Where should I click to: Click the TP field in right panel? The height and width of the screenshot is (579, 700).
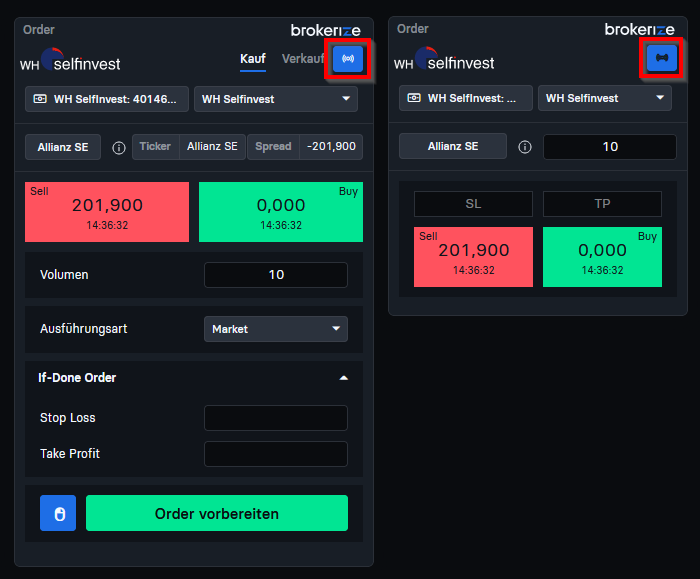click(x=602, y=204)
